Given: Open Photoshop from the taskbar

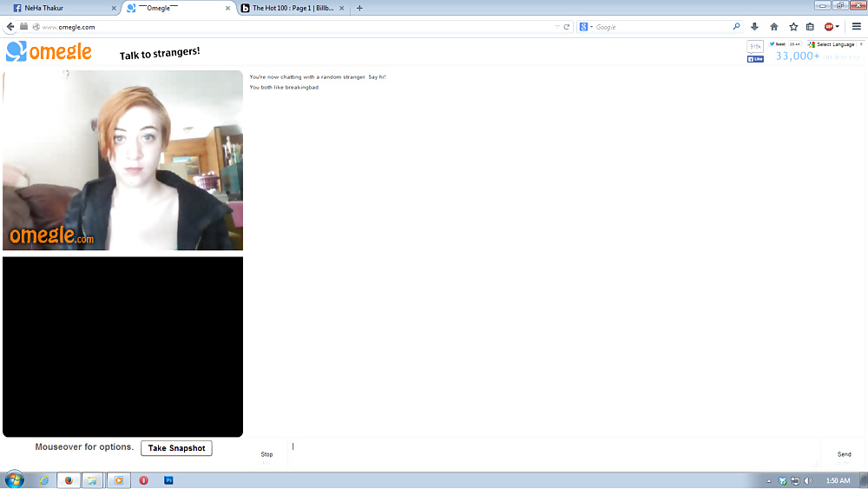Looking at the screenshot, I should coord(169,480).
